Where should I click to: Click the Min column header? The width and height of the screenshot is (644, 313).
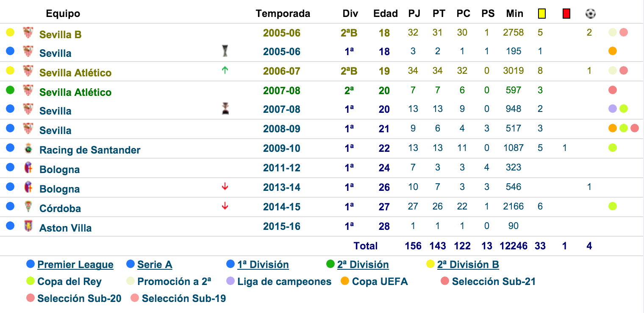pos(514,14)
